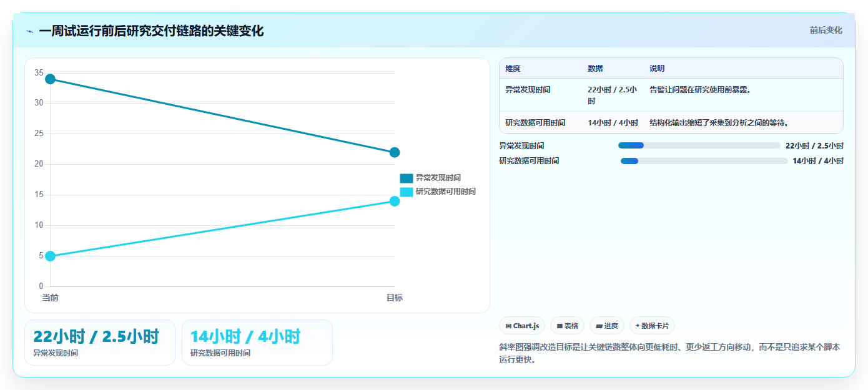
Task: Click the 目标 axis label
Action: point(395,298)
